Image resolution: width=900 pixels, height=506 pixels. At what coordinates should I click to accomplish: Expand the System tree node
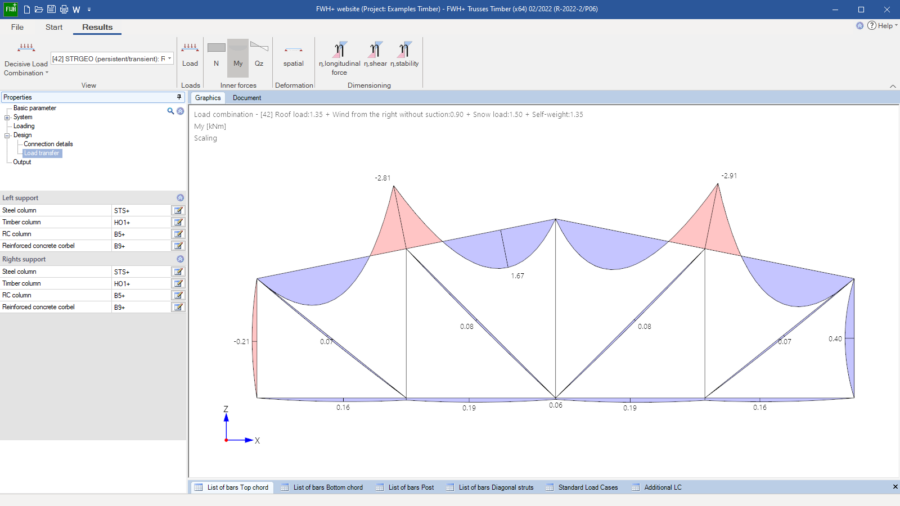(x=7, y=117)
